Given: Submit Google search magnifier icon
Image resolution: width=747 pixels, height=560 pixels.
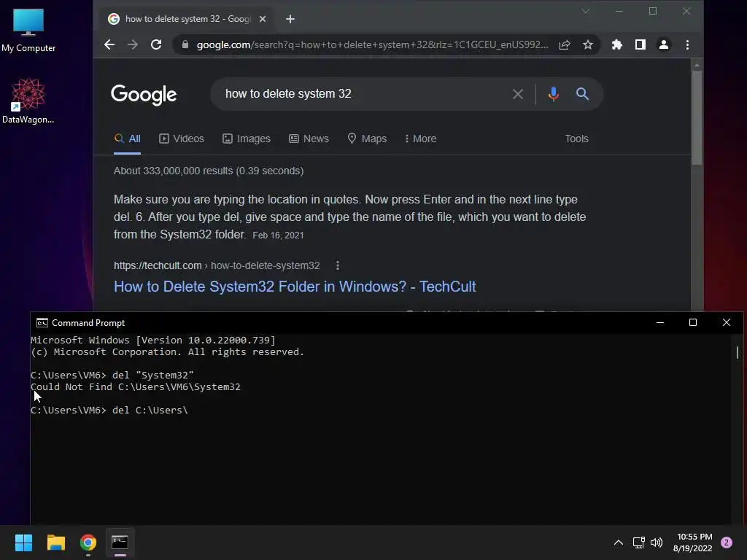Looking at the screenshot, I should 582,94.
